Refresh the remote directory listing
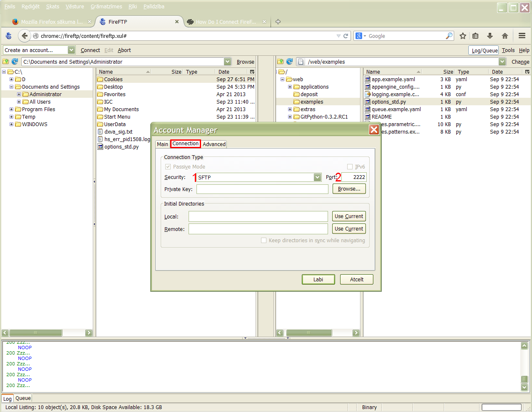 pyautogui.click(x=289, y=62)
